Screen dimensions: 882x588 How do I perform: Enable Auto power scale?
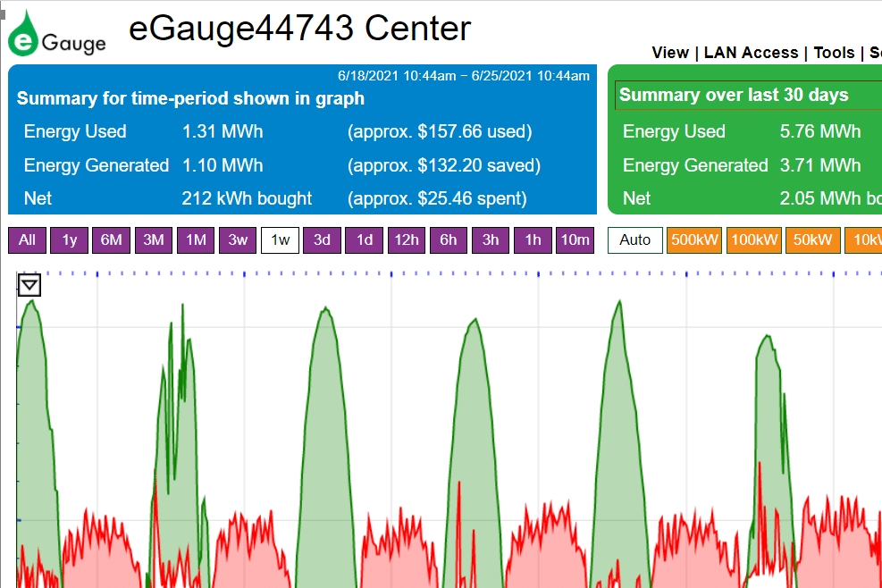pos(635,240)
